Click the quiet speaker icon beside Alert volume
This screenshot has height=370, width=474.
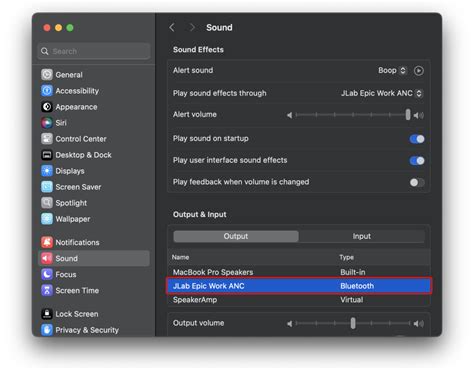click(289, 115)
